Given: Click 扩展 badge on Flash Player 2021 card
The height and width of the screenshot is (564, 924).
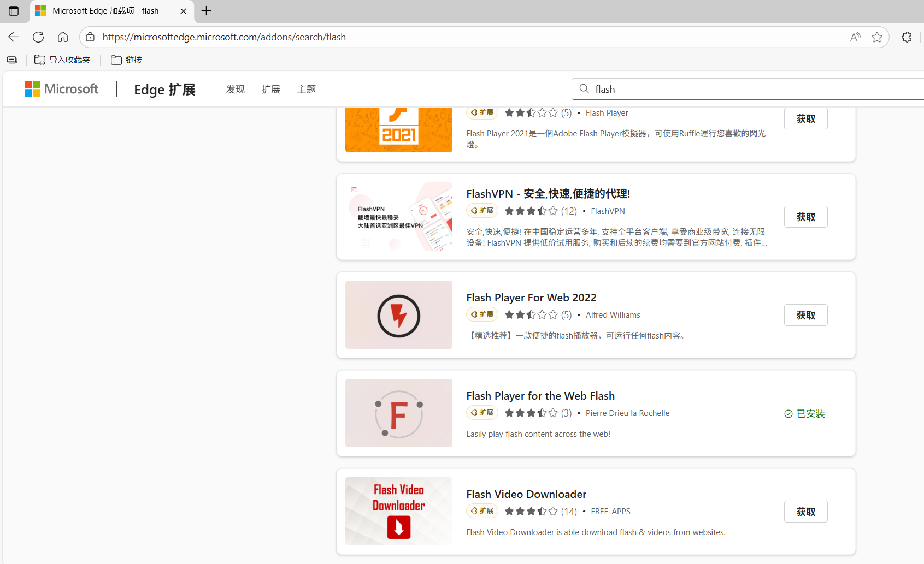Looking at the screenshot, I should tap(482, 112).
